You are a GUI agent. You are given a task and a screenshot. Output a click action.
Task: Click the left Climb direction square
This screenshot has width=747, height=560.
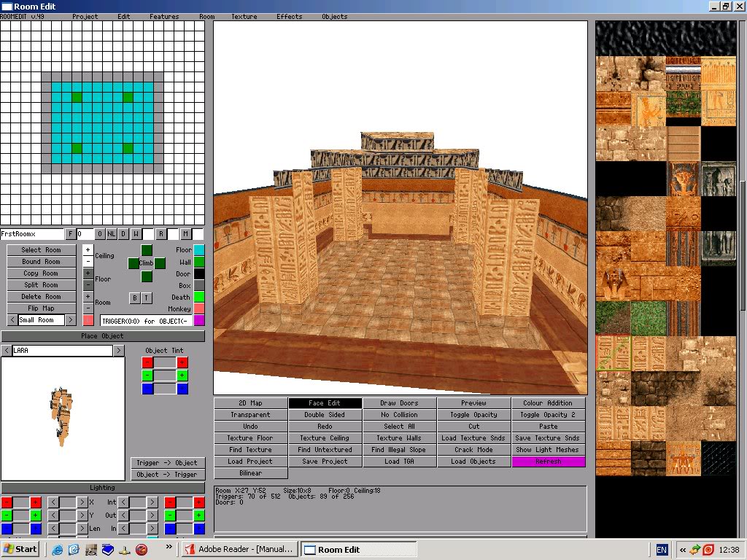tap(133, 262)
